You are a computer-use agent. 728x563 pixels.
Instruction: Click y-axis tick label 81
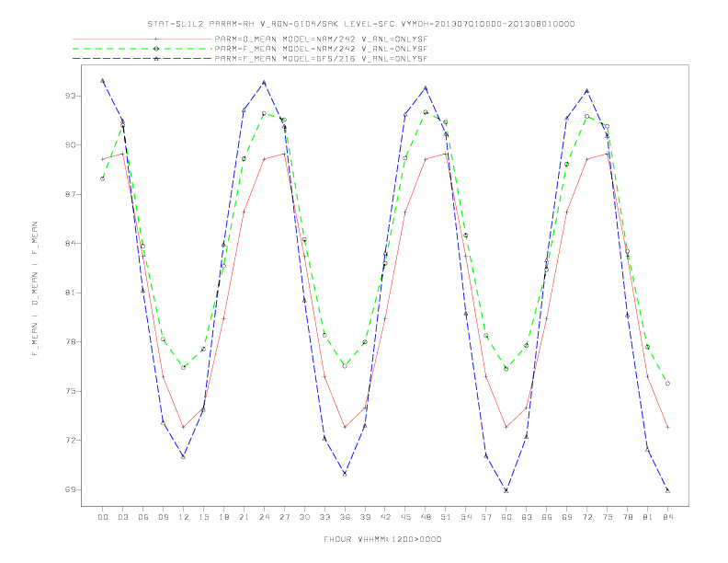[70, 293]
